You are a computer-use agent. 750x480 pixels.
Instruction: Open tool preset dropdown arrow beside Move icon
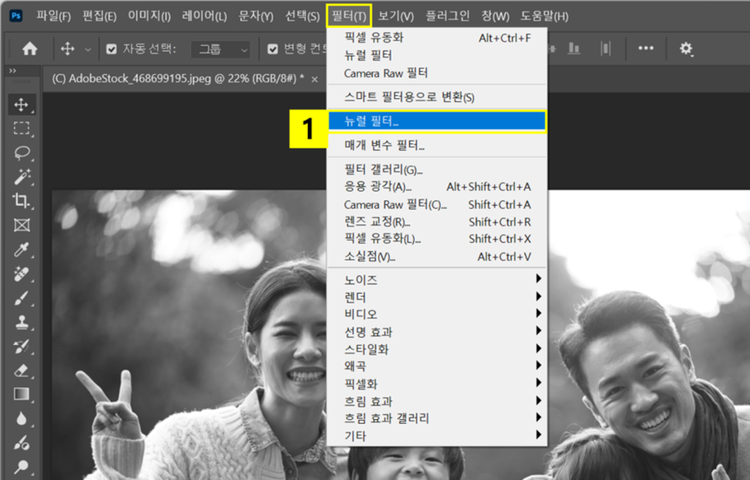88,49
